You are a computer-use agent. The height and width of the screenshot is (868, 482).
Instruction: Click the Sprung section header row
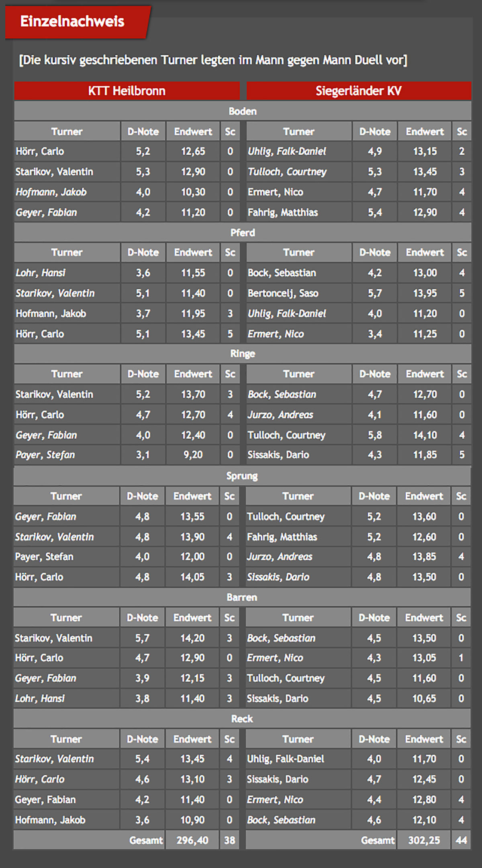coord(242,476)
